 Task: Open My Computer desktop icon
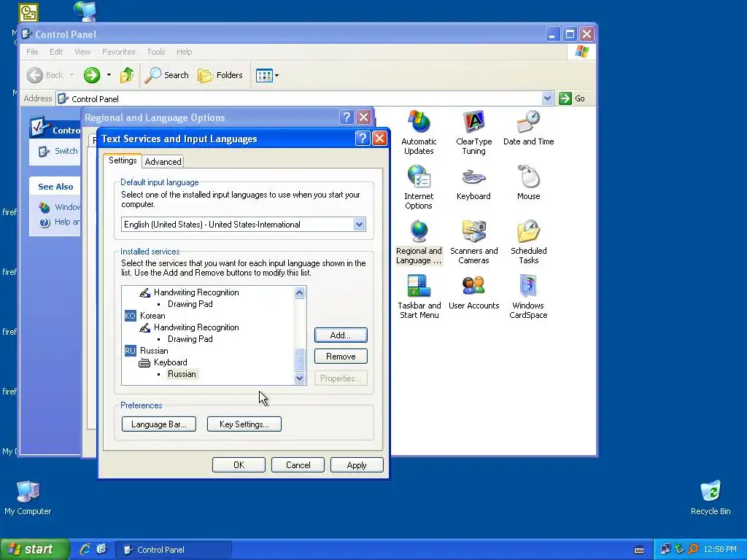(28, 498)
